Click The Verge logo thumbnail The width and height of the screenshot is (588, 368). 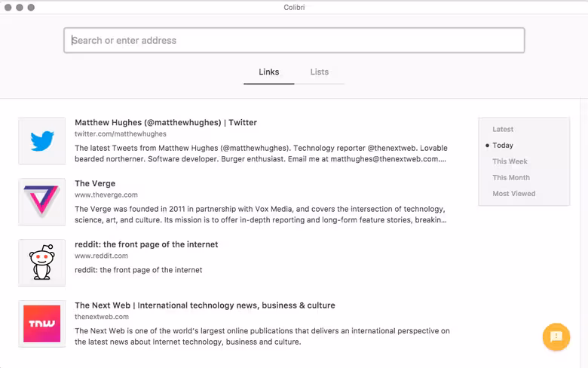(x=41, y=202)
